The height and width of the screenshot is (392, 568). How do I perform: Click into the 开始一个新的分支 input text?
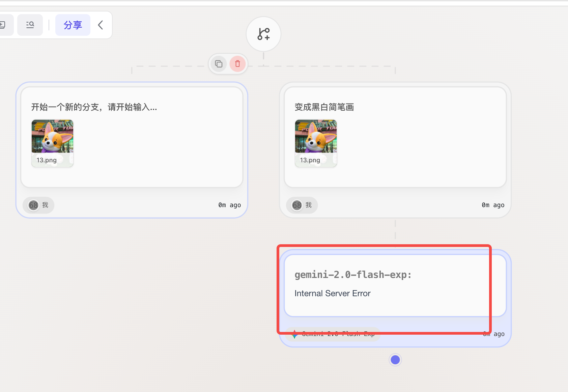click(94, 107)
